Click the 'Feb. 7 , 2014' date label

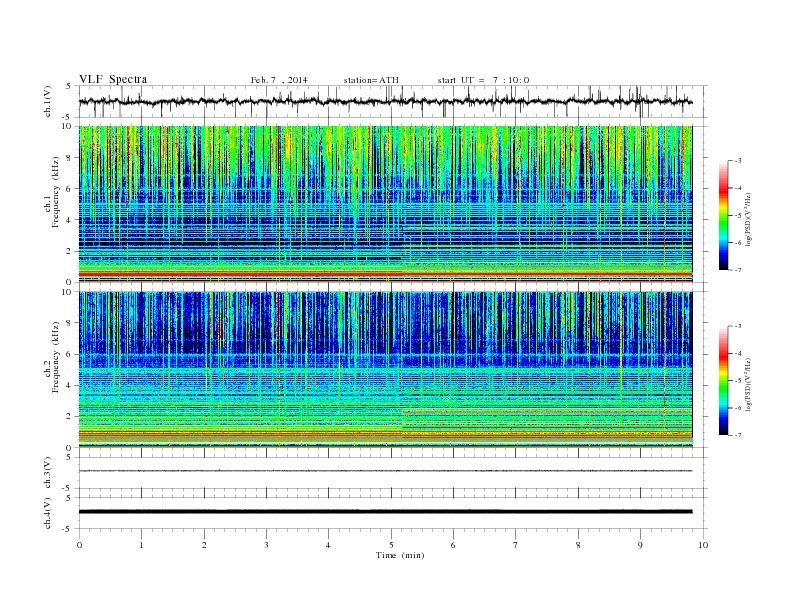coord(279,80)
